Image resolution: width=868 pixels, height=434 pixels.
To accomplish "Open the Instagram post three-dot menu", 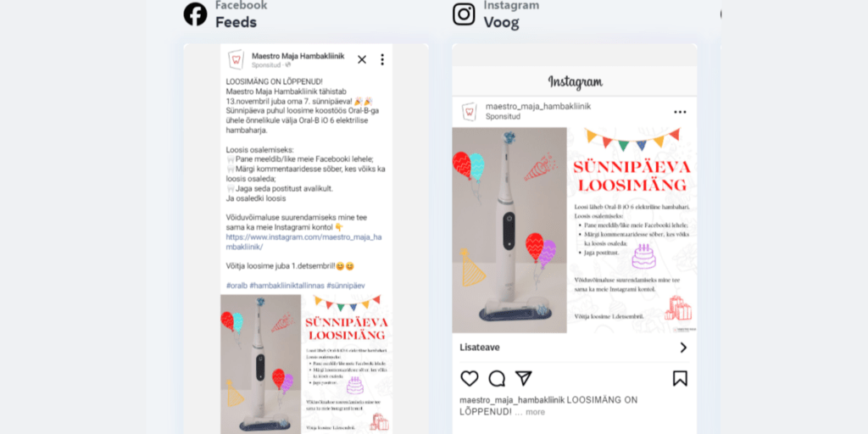I will (680, 112).
